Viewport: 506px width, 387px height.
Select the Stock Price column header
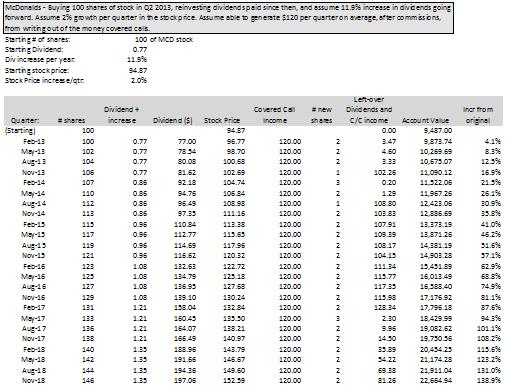pos(222,120)
